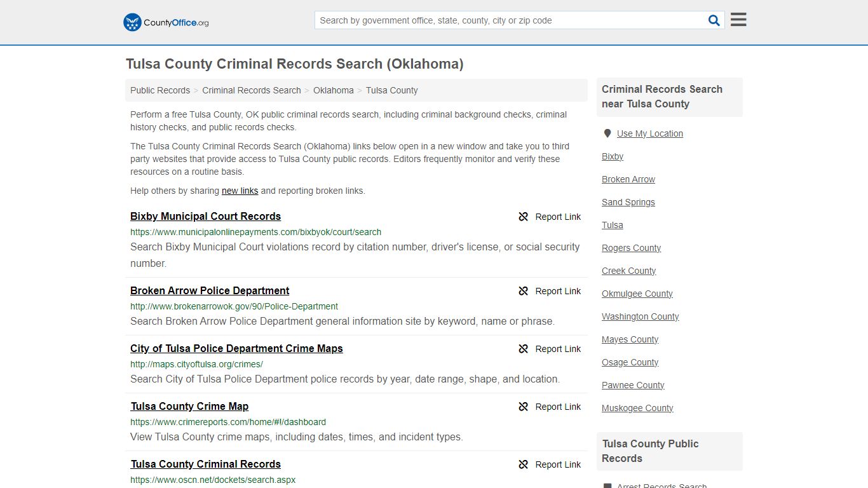Open Mayes County link
Screen dimensions: 868x488
tap(630, 339)
